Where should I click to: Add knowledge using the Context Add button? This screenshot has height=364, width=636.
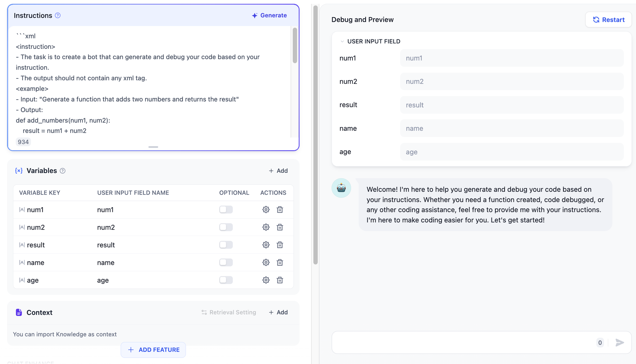(278, 312)
